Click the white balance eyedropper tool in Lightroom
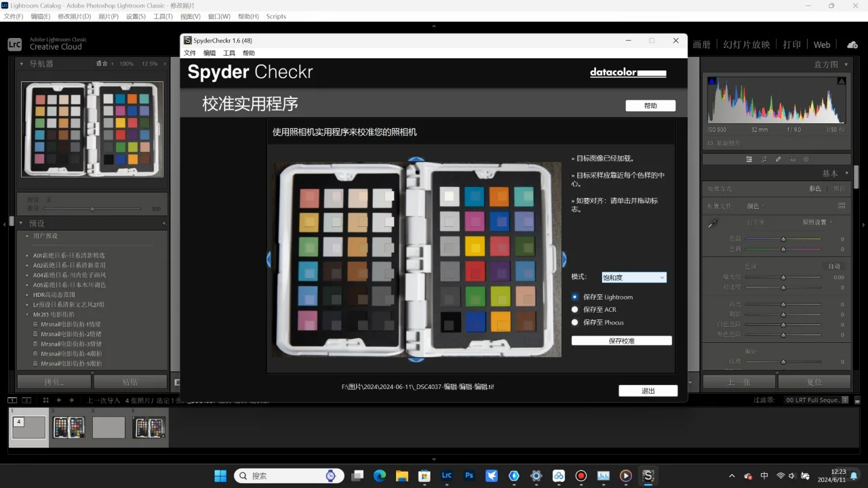 pyautogui.click(x=713, y=223)
